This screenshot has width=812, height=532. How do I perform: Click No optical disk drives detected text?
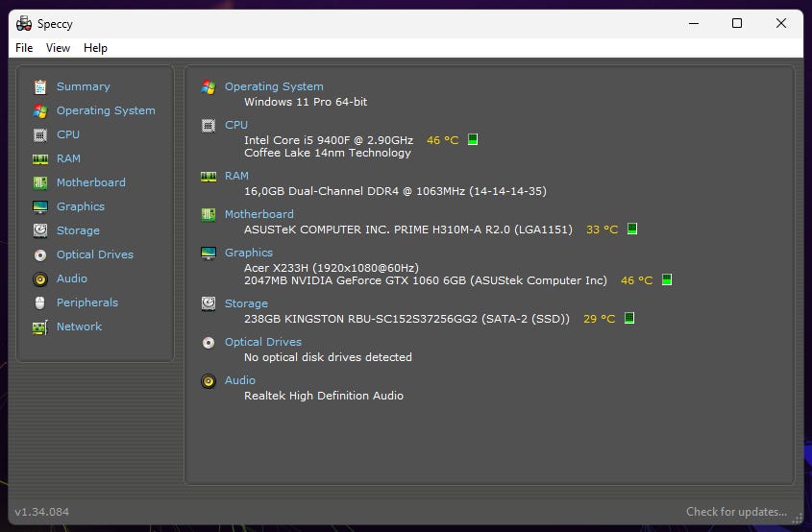328,357
